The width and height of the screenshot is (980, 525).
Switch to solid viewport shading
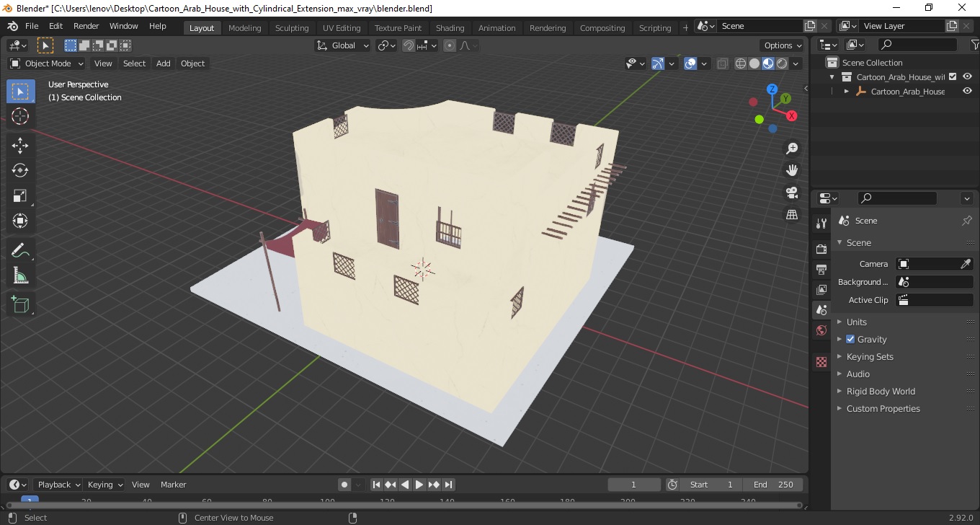click(754, 63)
